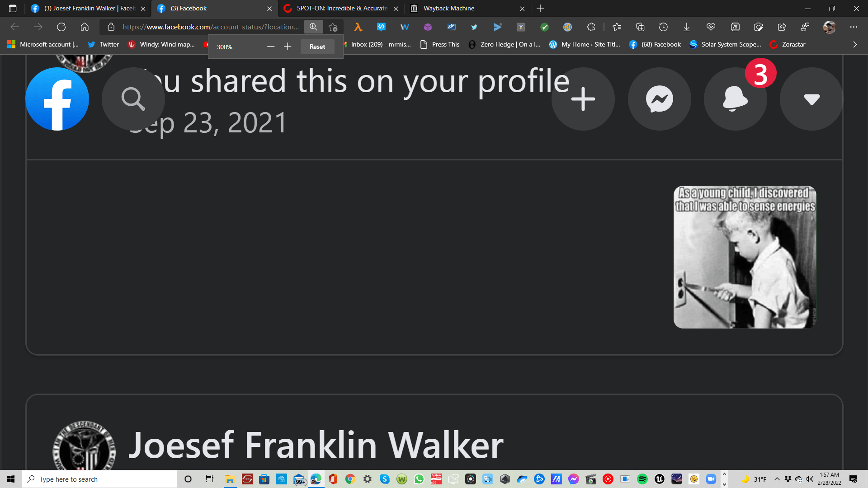Viewport: 868px width, 488px height.
Task: Click Joesef Franklin Walker name link
Action: [316, 445]
